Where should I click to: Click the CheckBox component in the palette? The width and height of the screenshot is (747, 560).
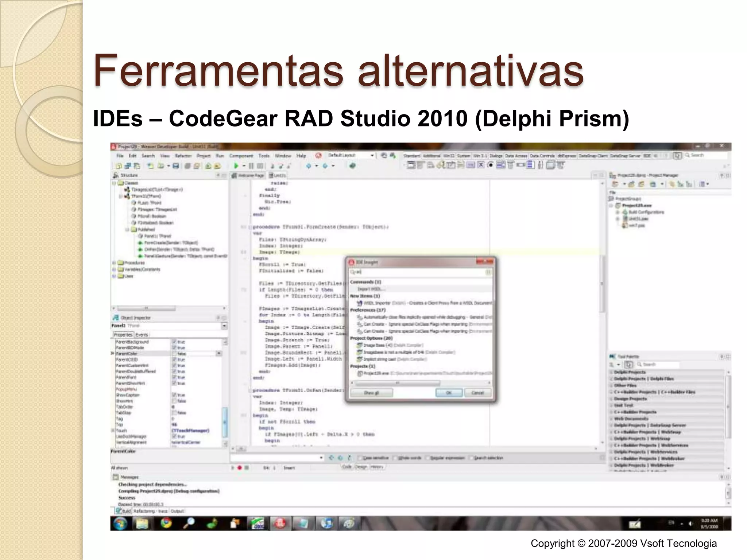click(481, 165)
